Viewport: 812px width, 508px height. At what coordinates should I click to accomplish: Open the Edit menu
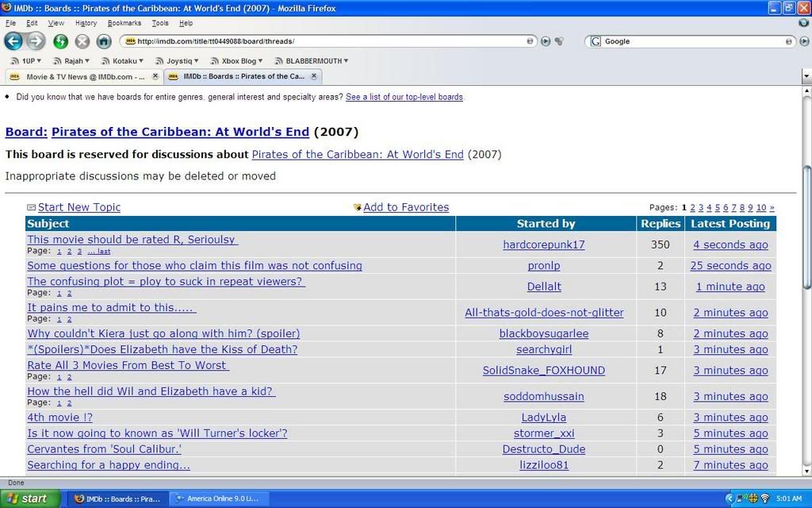[x=32, y=23]
